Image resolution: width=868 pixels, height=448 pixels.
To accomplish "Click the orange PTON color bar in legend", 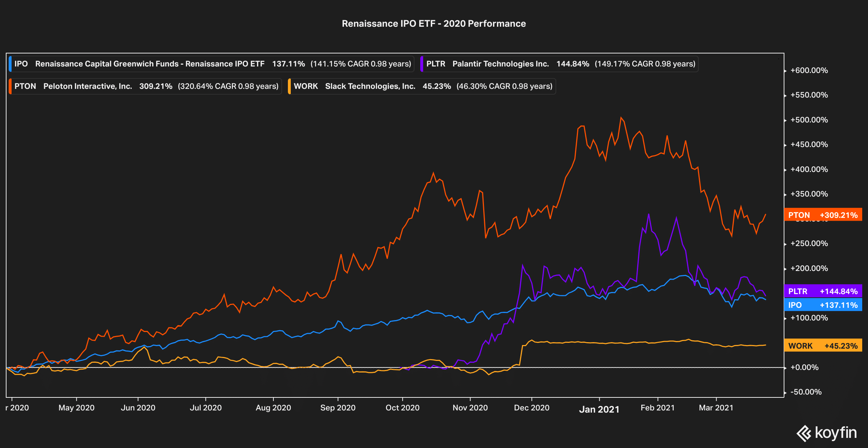I will [x=10, y=86].
